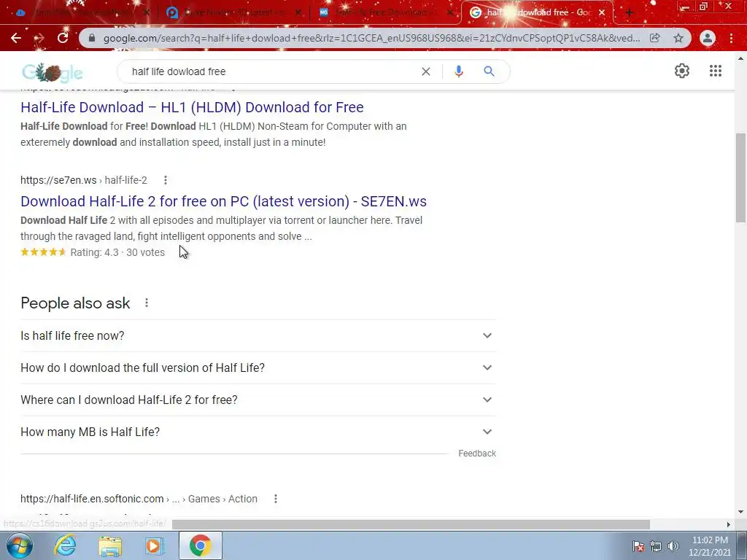
Task: Open the taskbar clock and date
Action: 710,546
